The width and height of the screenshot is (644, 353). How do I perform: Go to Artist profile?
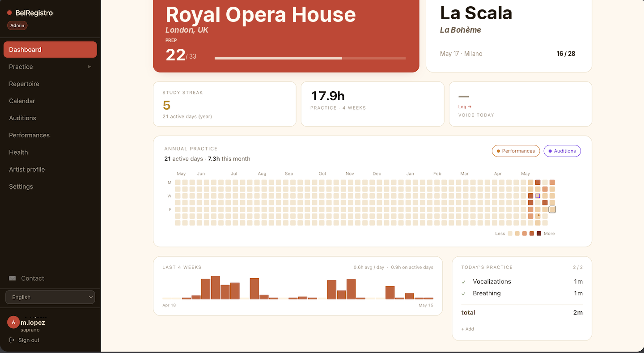coord(50,169)
